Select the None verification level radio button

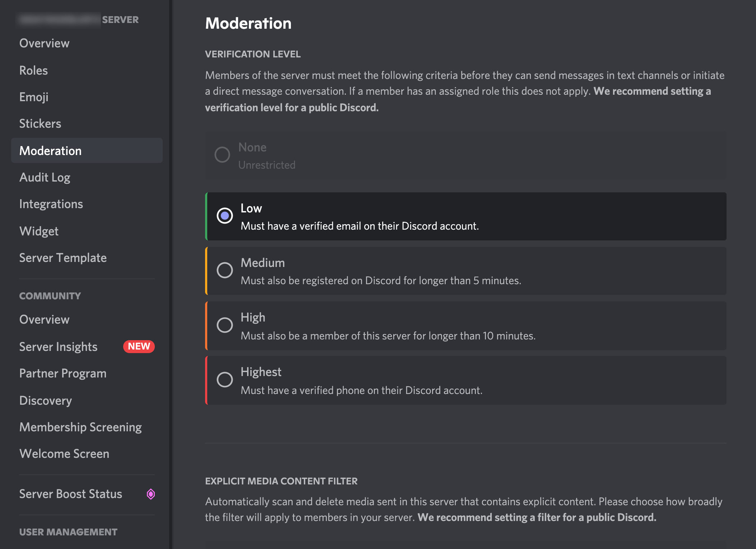pos(222,154)
